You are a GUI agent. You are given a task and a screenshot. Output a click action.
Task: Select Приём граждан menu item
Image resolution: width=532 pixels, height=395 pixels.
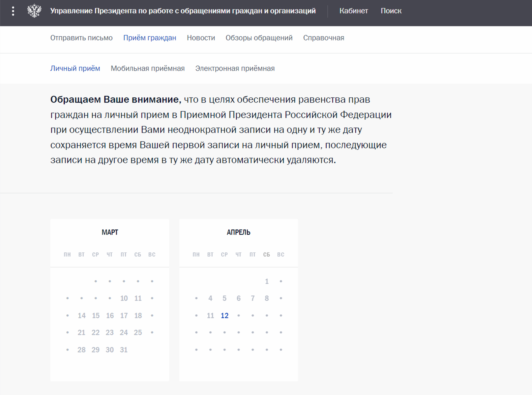(150, 38)
